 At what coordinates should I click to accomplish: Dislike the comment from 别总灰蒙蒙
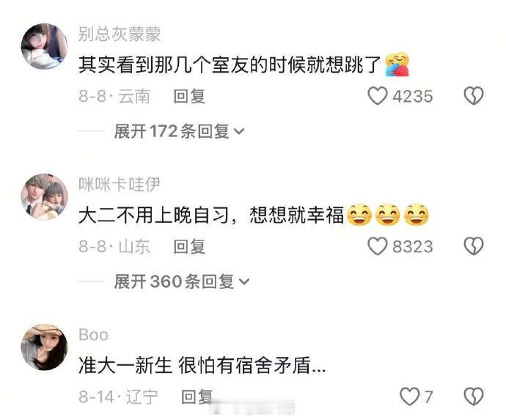[x=474, y=96]
